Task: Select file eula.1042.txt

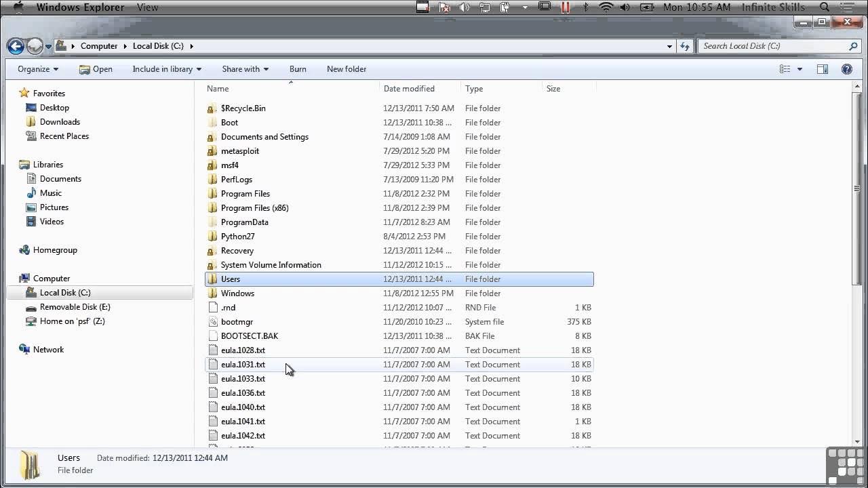Action: 399,436
